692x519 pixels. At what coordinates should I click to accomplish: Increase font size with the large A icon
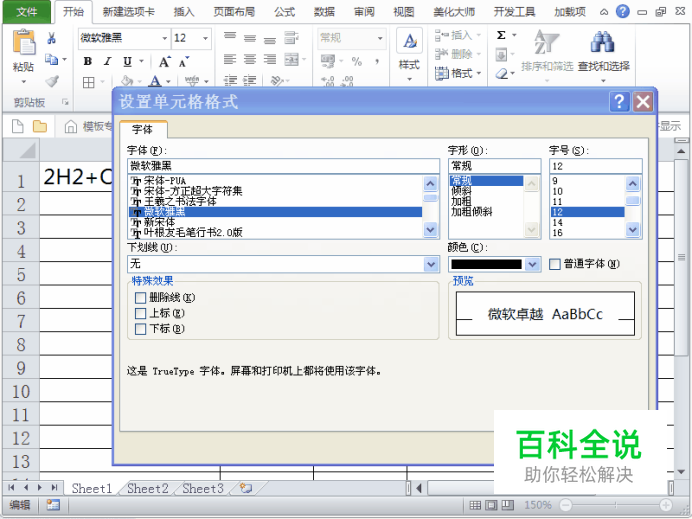(164, 62)
